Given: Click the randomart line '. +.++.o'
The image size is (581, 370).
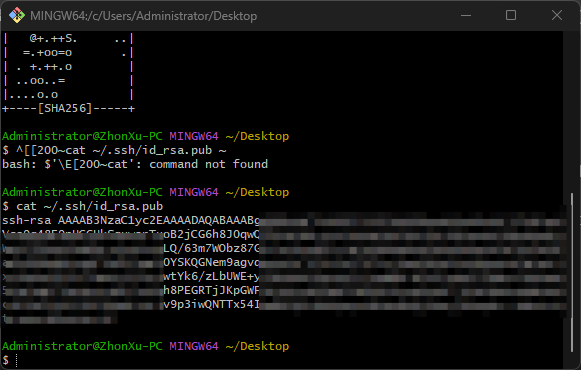Looking at the screenshot, I should tap(44, 67).
